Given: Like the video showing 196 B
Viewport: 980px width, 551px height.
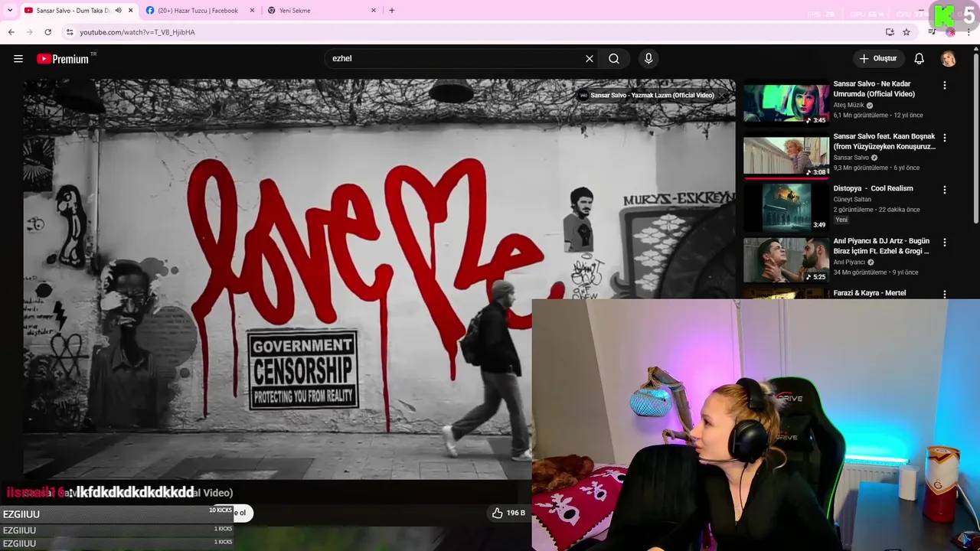Looking at the screenshot, I should (509, 513).
